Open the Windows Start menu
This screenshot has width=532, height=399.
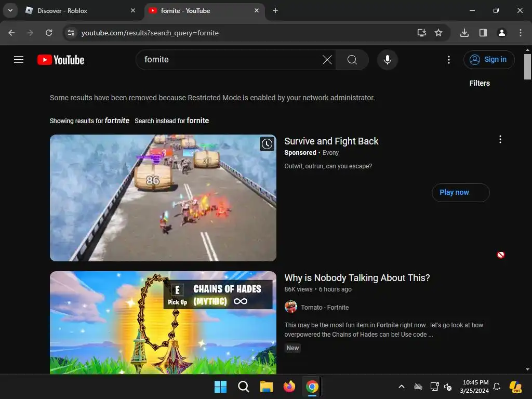(x=220, y=387)
